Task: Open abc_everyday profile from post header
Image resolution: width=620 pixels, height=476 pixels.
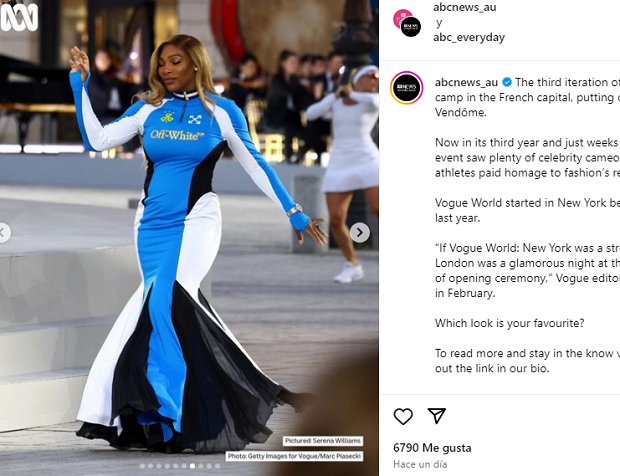Action: (469, 38)
